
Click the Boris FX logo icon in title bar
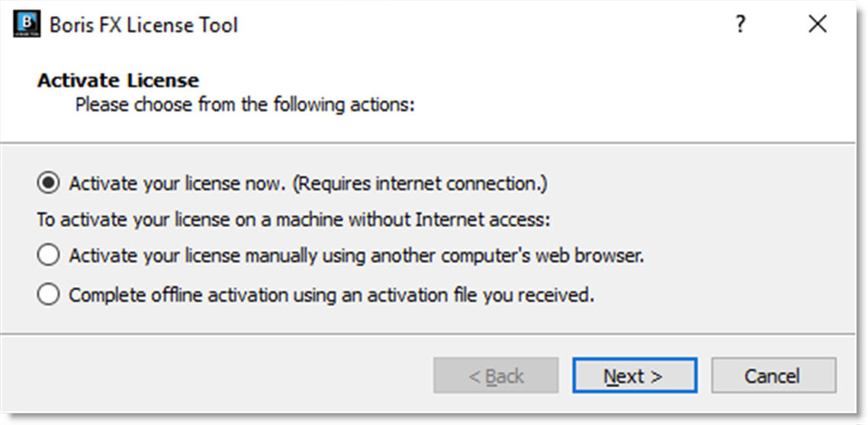click(x=26, y=24)
